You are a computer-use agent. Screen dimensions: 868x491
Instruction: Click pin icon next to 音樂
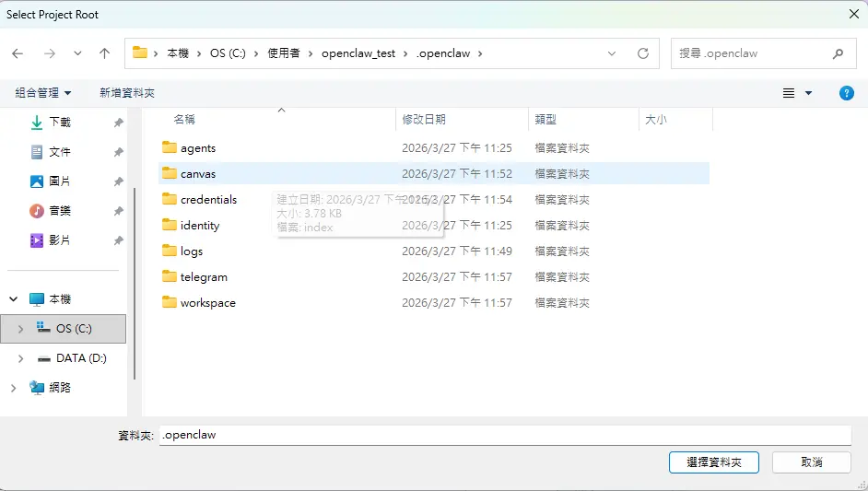pyautogui.click(x=119, y=211)
